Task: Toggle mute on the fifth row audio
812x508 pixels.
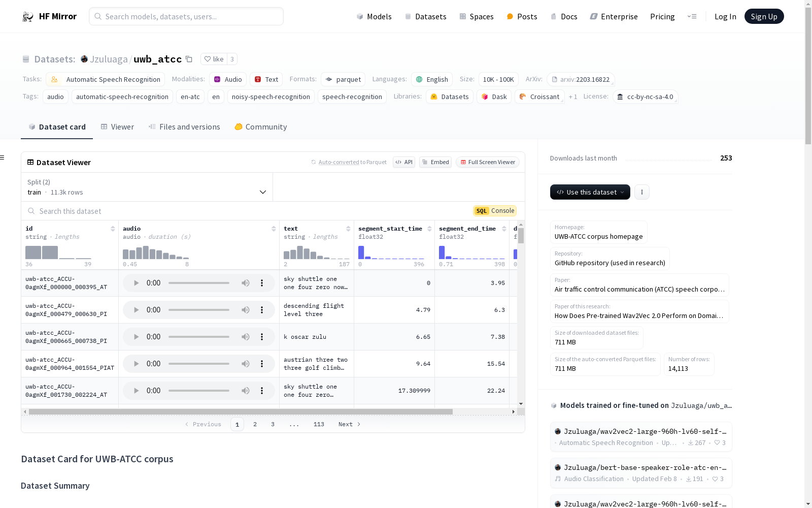Action: coord(246,391)
